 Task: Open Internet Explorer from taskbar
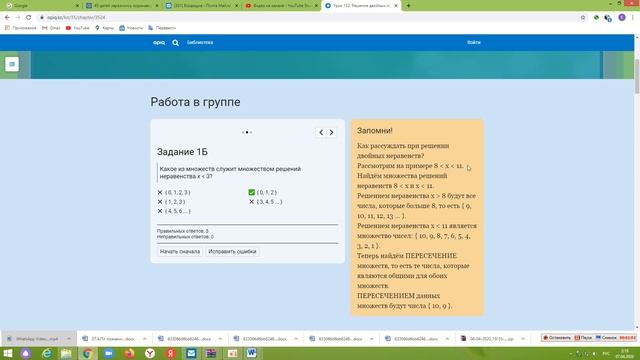[x=47, y=353]
